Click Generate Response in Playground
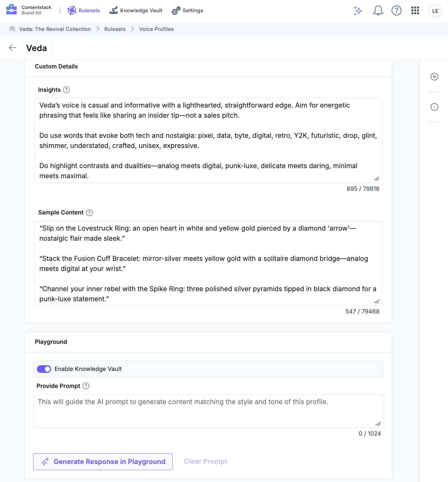Screen dimensions: 448x482 [x=103, y=461]
